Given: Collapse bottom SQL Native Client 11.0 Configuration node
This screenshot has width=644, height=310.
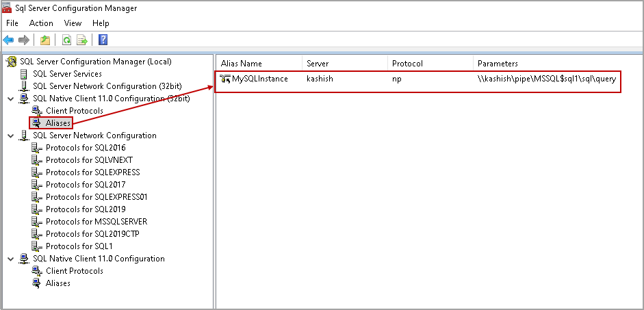Looking at the screenshot, I should tap(11, 259).
